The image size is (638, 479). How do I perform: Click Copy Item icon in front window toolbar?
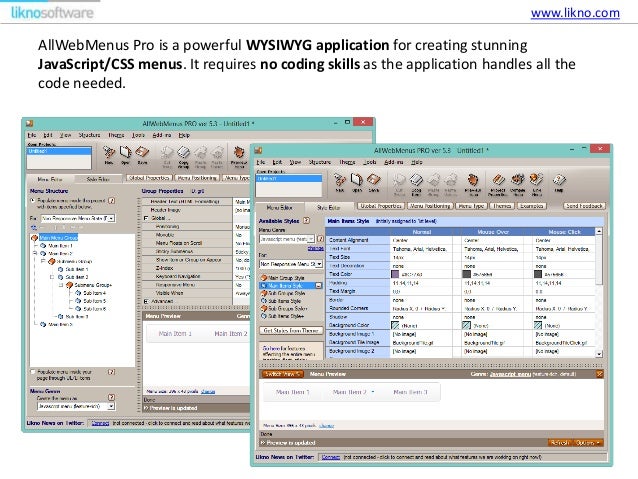click(416, 183)
